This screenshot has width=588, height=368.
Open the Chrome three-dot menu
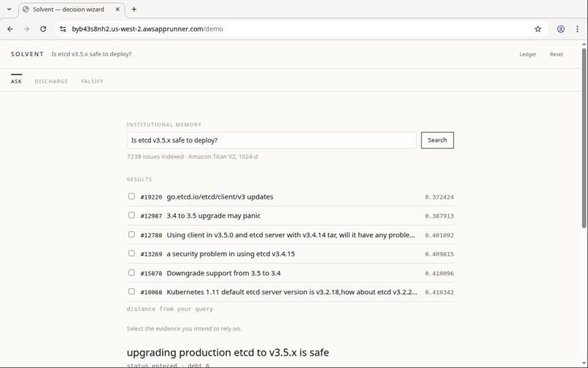[577, 29]
